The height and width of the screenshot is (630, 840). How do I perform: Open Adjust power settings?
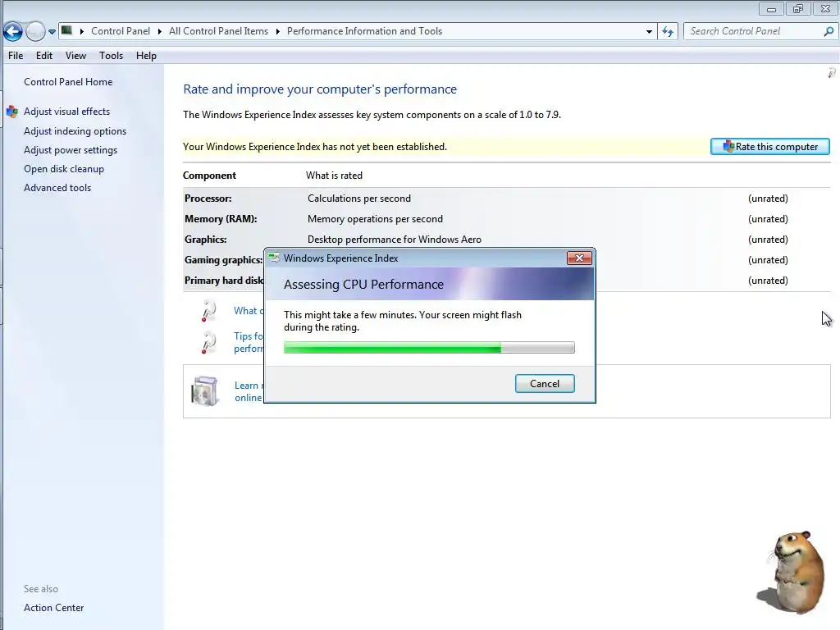pyautogui.click(x=71, y=150)
